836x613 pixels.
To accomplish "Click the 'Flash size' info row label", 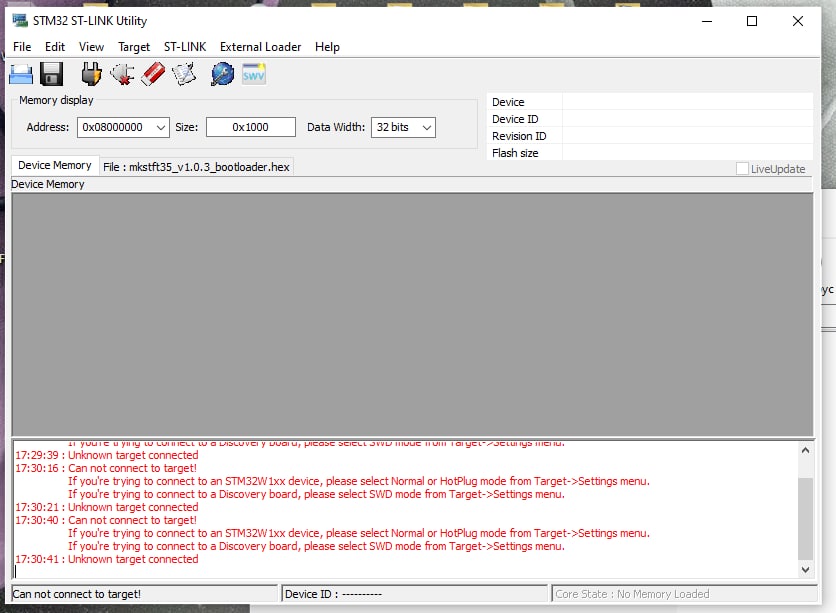I will 515,153.
